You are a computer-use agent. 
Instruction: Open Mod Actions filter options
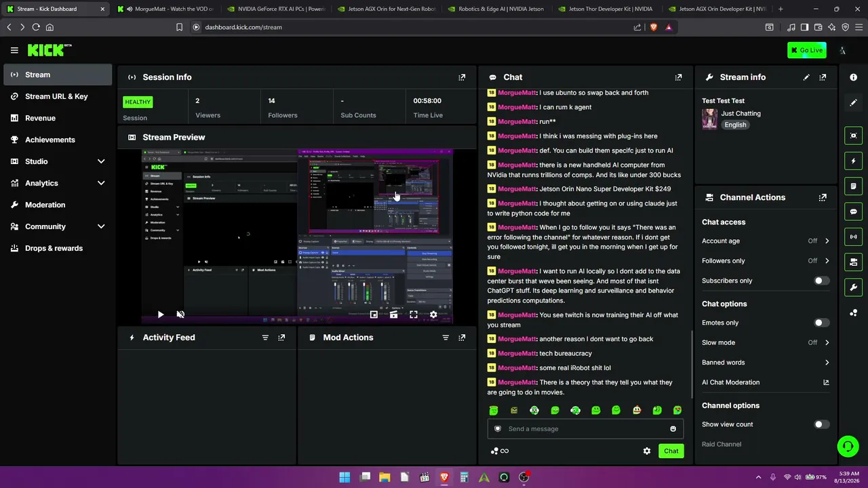446,338
